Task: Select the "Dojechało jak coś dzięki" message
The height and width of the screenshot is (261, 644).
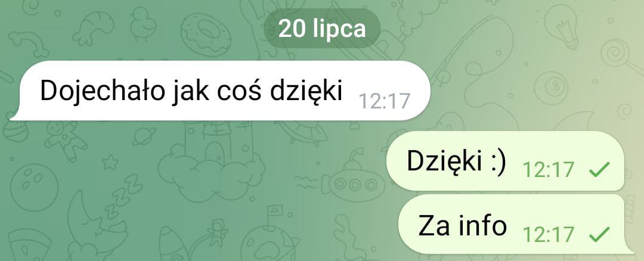Action: click(220, 91)
